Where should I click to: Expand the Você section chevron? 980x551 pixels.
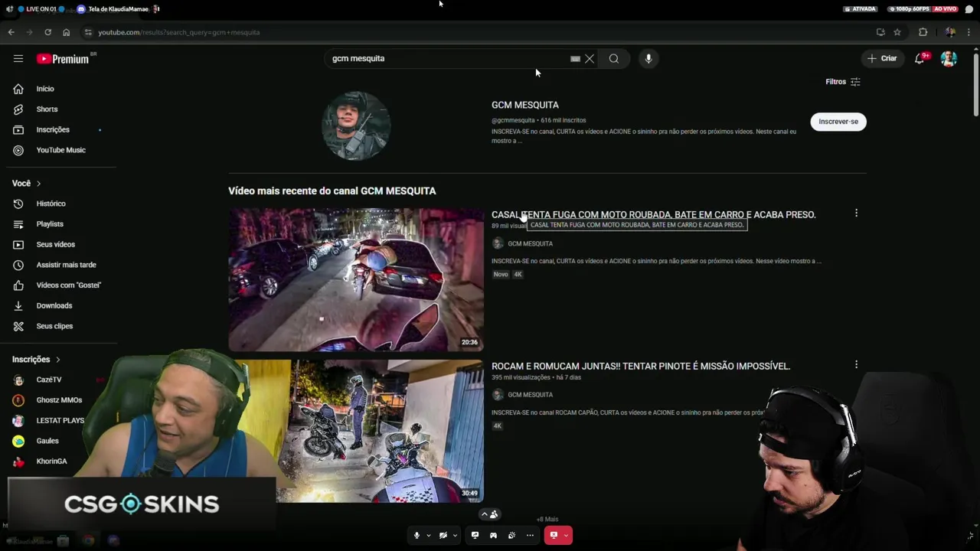click(38, 184)
